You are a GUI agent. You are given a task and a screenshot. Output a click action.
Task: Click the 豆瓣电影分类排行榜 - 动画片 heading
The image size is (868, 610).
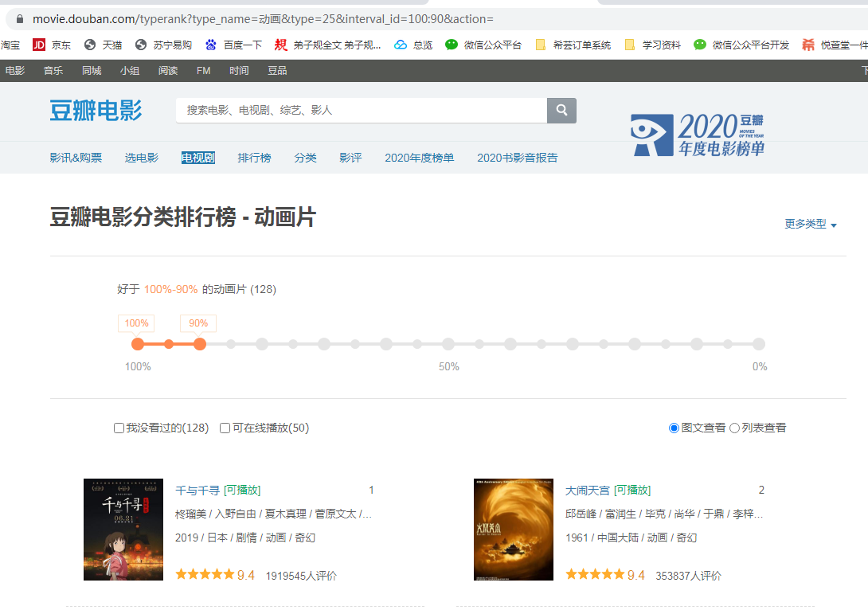(182, 217)
